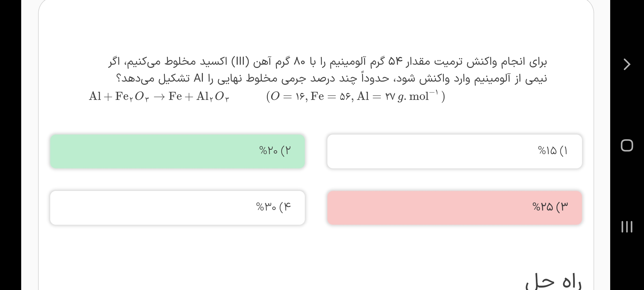Tap the راه حل solution heading
The width and height of the screenshot is (644, 290).
pos(553,282)
